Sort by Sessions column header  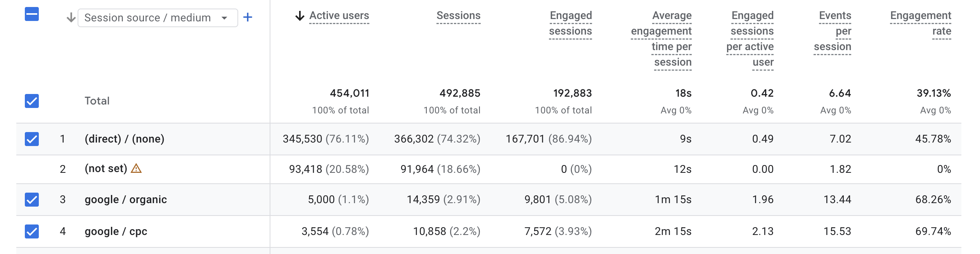(x=458, y=16)
